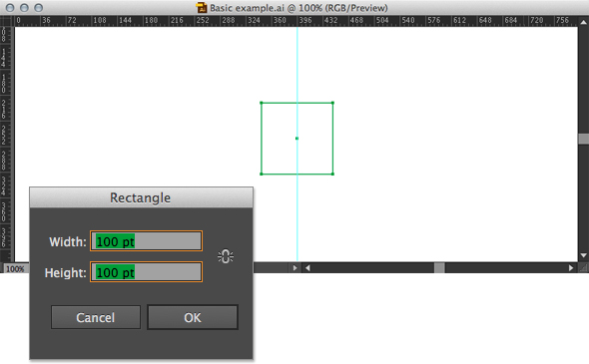
Task: Click the vertical scrollbar's up arrow
Action: [583, 23]
